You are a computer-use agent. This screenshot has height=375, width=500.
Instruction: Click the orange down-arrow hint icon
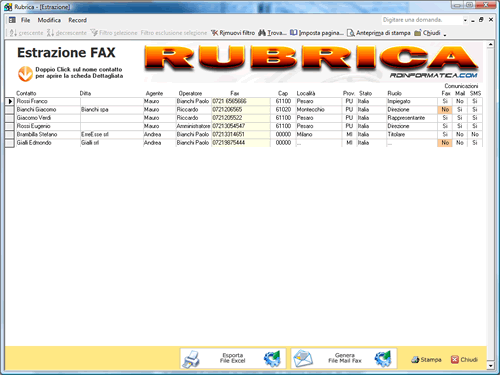25,73
